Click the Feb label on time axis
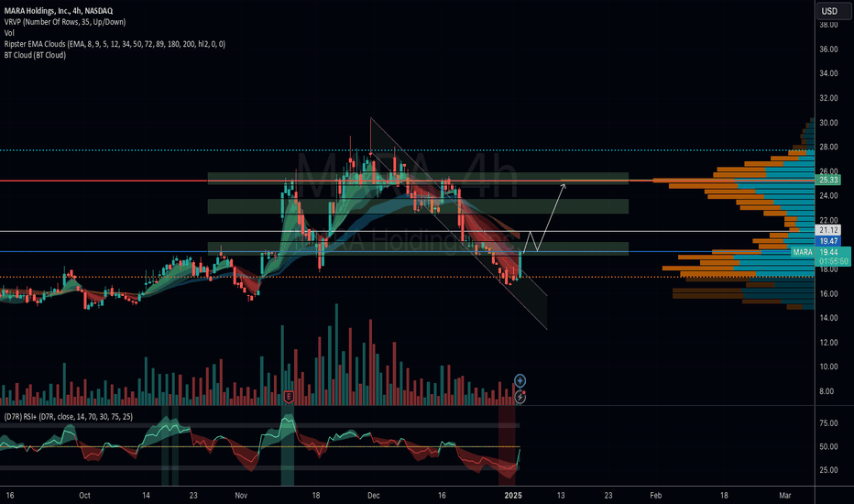Screen dimensions: 854x504 pyautogui.click(x=656, y=495)
